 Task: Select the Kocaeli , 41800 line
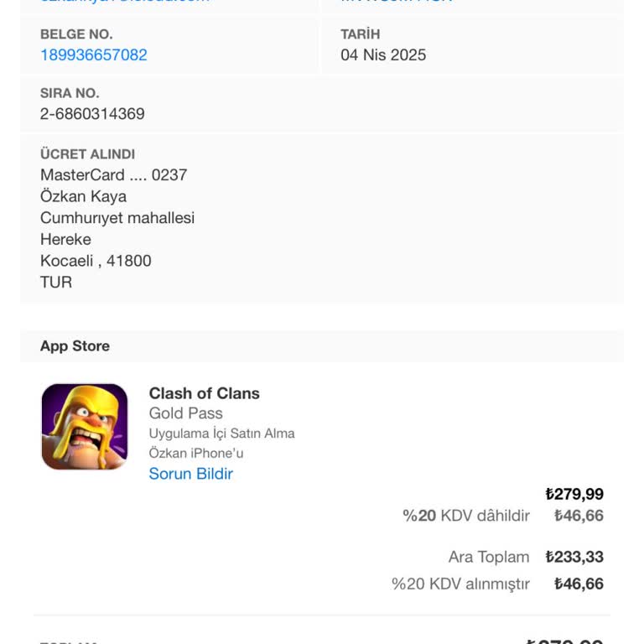tap(96, 261)
